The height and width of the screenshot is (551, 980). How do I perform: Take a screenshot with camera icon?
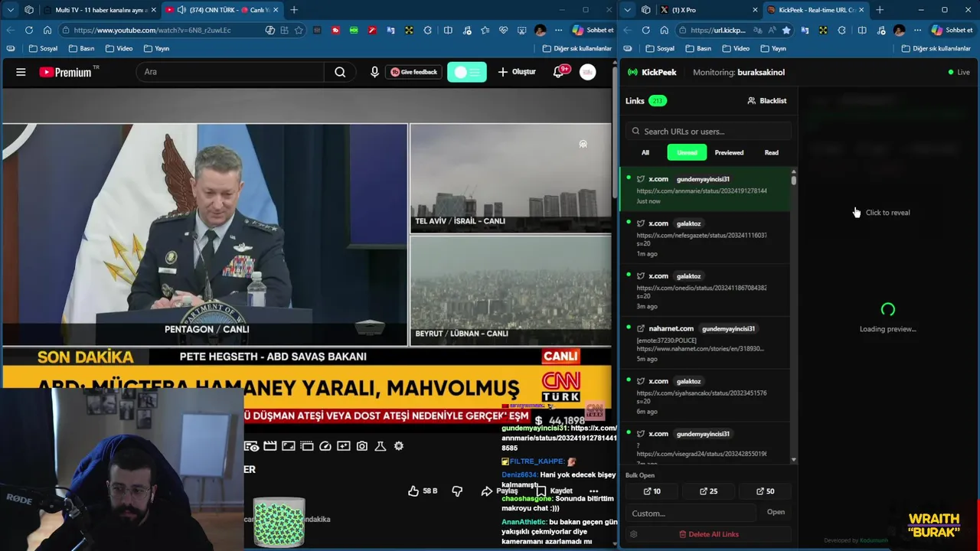362,446
